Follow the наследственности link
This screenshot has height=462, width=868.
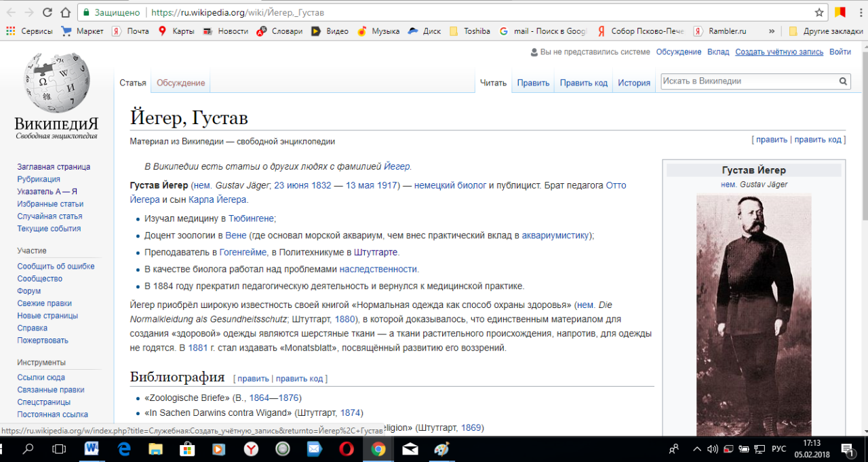click(378, 269)
